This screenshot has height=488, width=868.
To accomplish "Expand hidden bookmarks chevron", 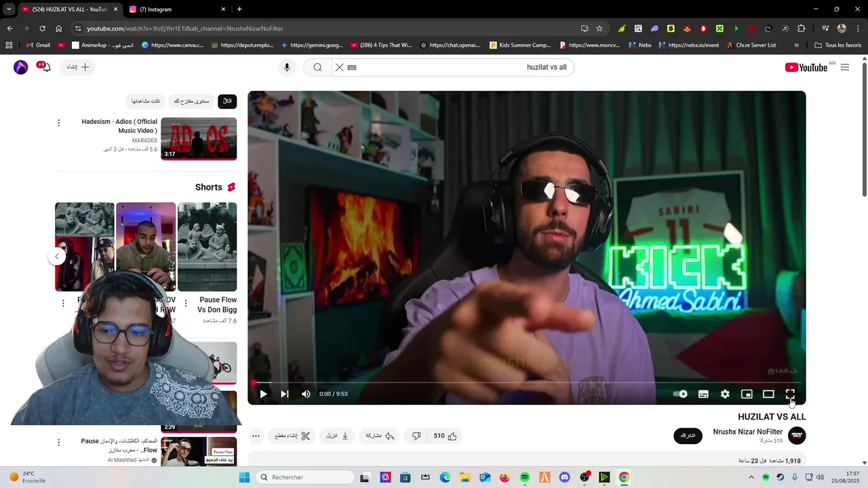I will click(796, 45).
